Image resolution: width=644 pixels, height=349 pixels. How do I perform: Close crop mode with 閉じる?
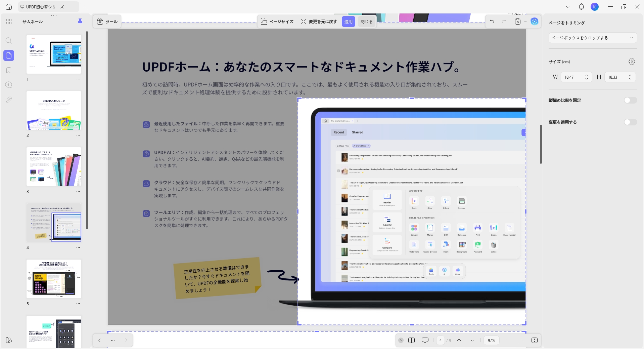366,22
